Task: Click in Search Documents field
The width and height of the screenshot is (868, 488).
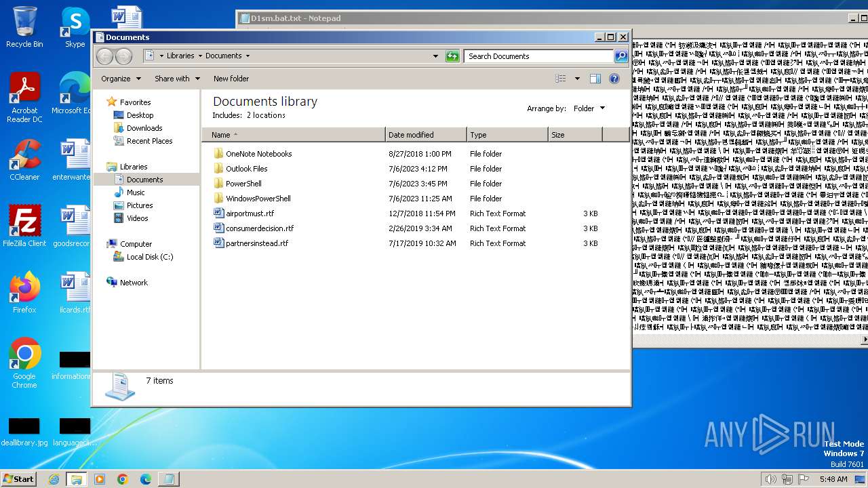Action: pyautogui.click(x=539, y=56)
